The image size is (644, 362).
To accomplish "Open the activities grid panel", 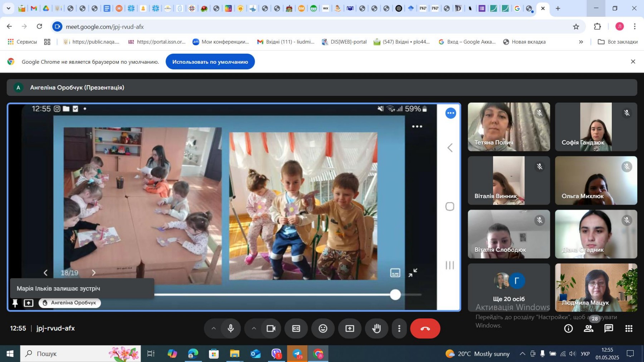I will coord(629,328).
